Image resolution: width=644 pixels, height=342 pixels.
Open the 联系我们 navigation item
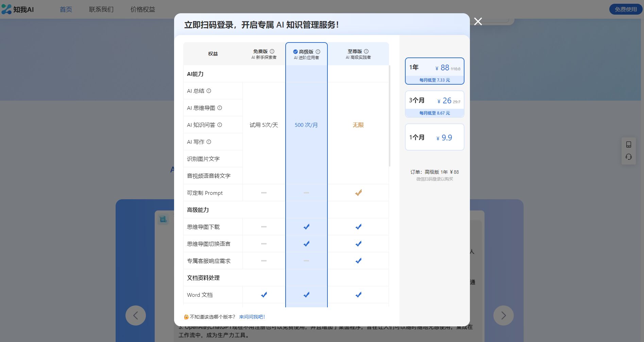[x=101, y=10]
